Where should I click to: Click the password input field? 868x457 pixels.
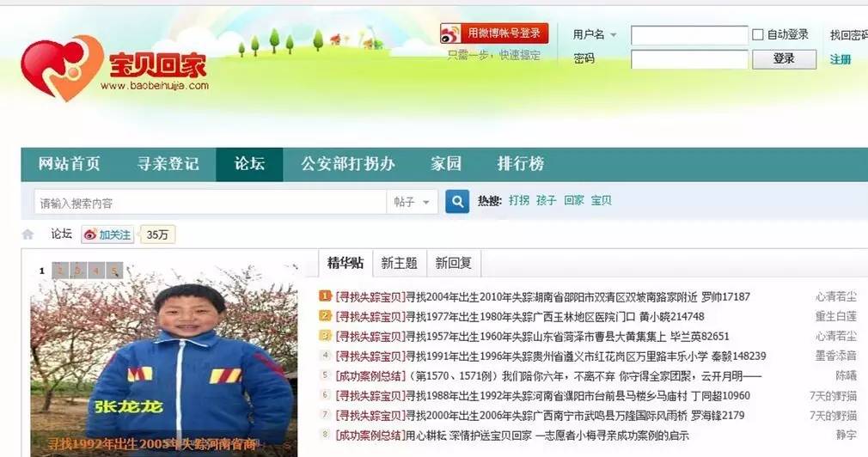coord(689,59)
